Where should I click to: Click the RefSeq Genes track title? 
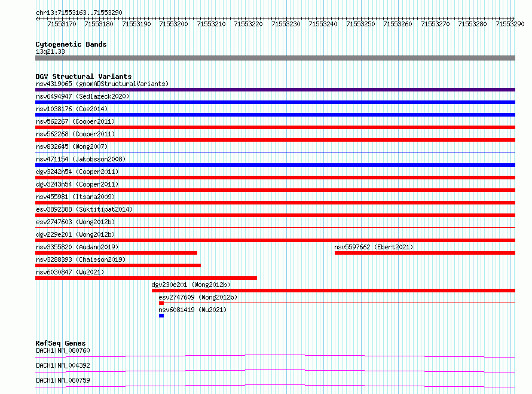[60, 343]
